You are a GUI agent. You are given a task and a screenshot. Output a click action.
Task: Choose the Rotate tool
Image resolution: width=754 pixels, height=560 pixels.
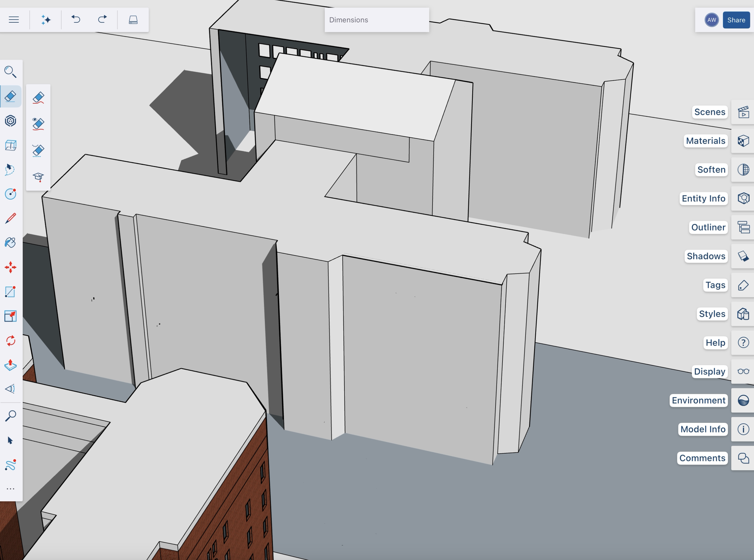coord(10,340)
